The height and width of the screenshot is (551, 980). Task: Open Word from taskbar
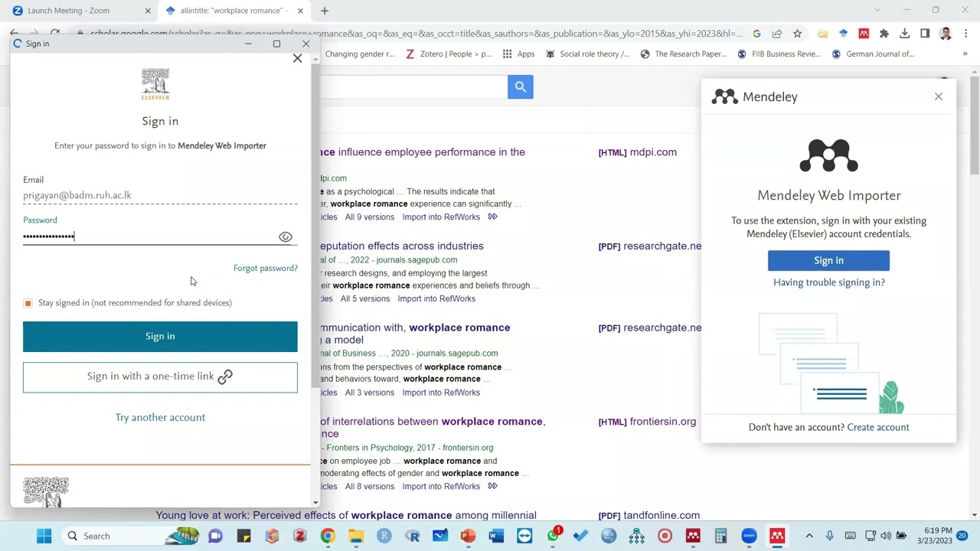click(x=496, y=536)
